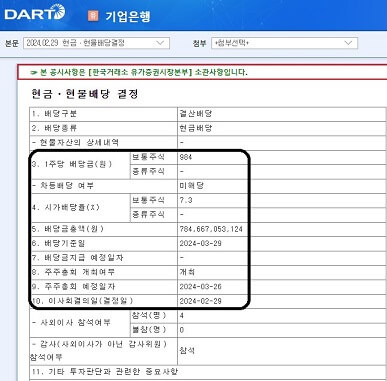This screenshot has width=387, height=381.
Task: Click the 7.3 dividend yield value
Action: (186, 200)
